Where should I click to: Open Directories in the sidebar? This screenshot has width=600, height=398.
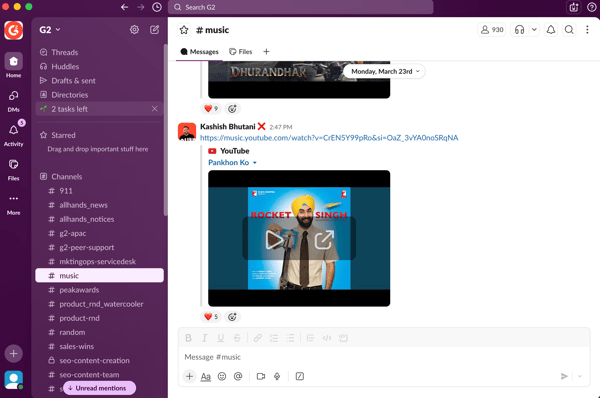click(100, 95)
